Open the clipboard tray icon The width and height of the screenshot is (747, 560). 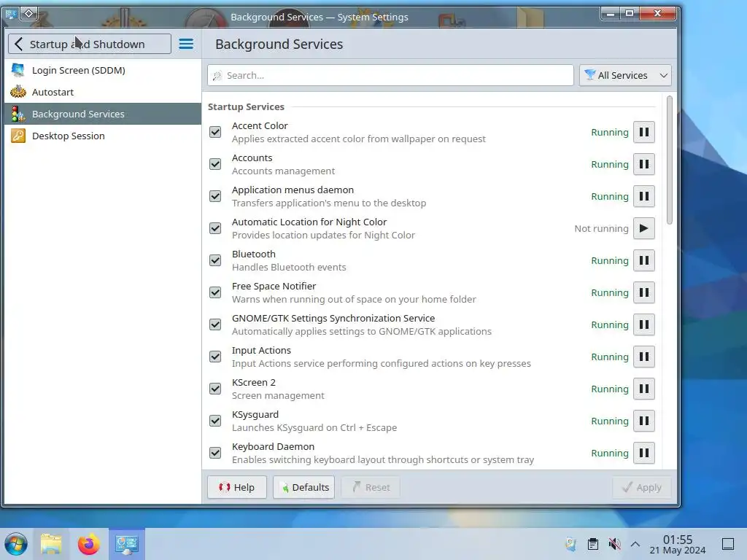tap(592, 544)
